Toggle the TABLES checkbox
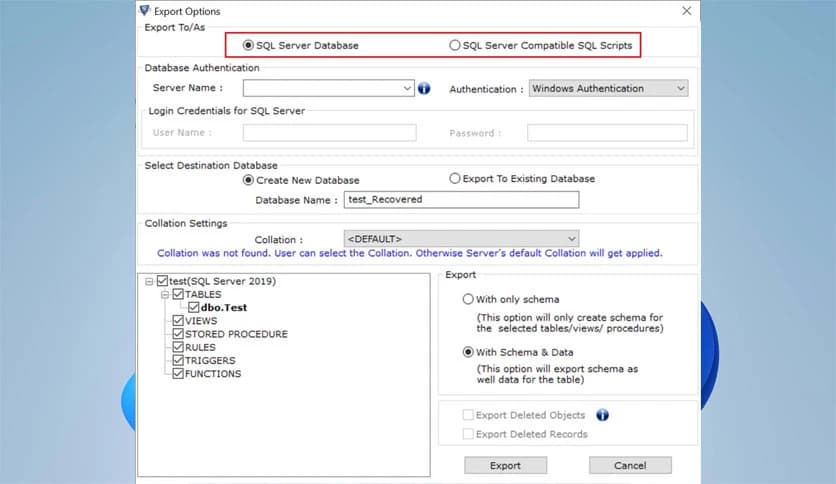Screen dimensions: 836x484 click(x=178, y=294)
